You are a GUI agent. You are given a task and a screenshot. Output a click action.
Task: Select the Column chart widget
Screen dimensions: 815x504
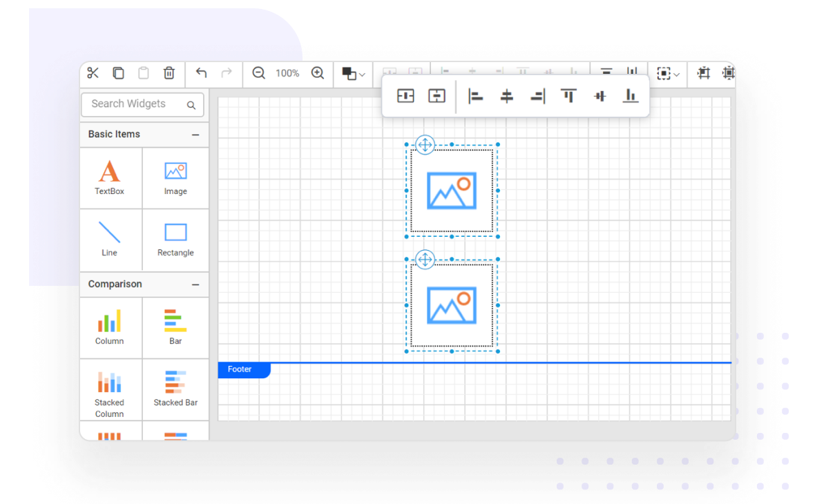[x=110, y=327]
